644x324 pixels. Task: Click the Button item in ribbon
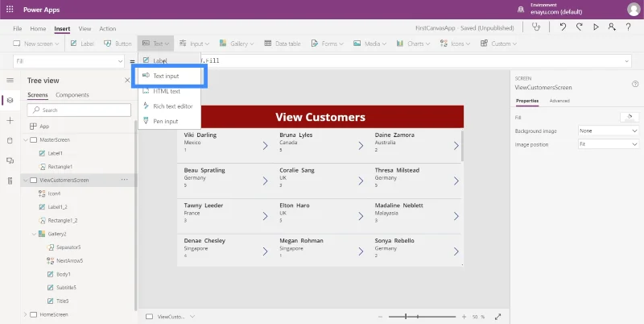[118, 44]
